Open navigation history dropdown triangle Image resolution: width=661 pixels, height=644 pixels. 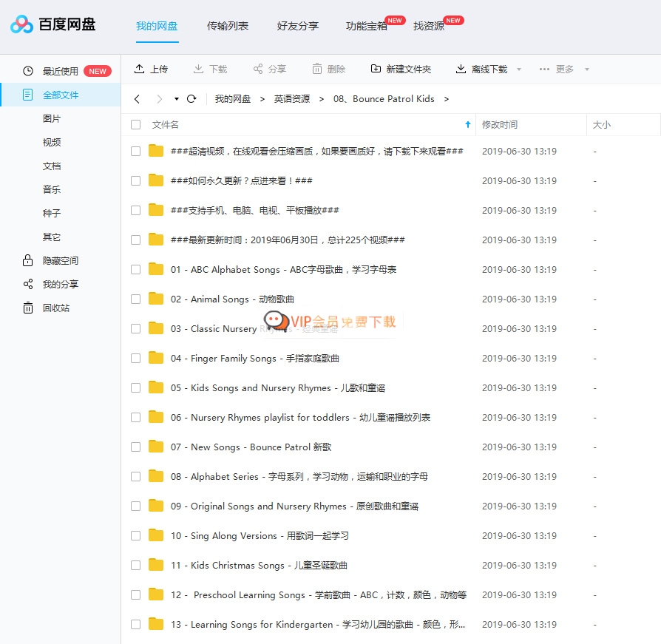coord(177,98)
